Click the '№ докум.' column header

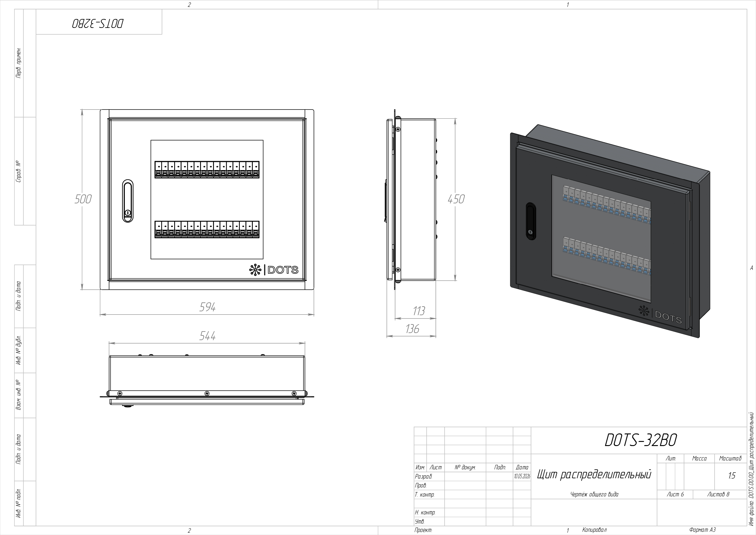coord(465,467)
